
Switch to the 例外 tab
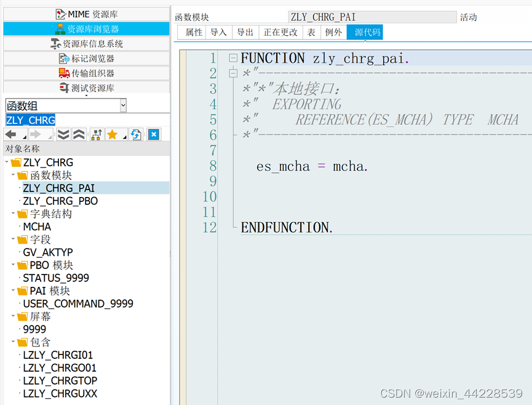[333, 32]
